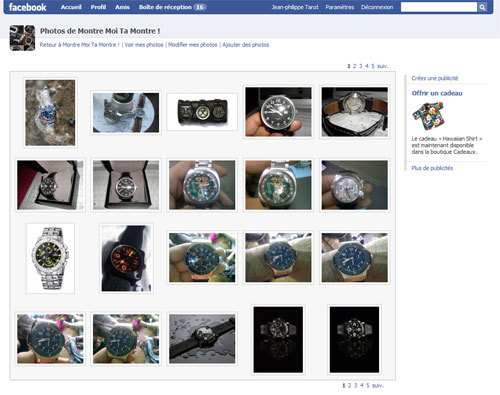Screen dimensions: 500x395
Task: Go to Accueil in the top bar
Action: [71, 7]
